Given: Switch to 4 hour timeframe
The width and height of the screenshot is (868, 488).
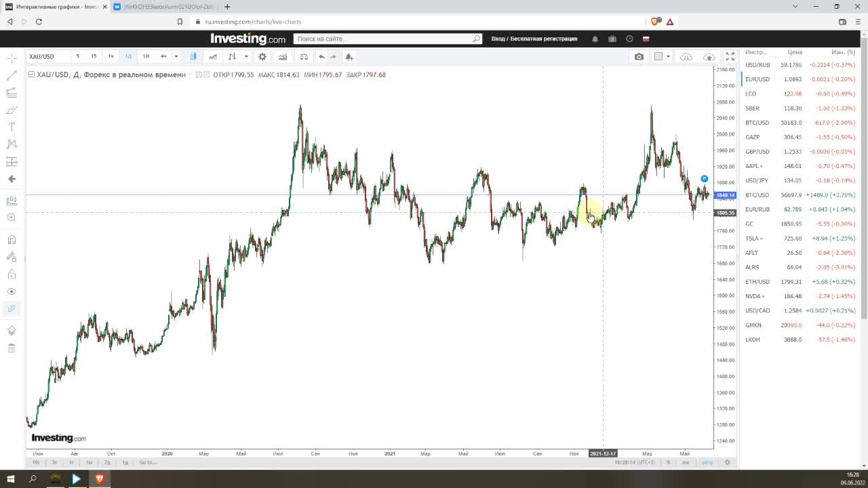Looking at the screenshot, I should [x=163, y=56].
